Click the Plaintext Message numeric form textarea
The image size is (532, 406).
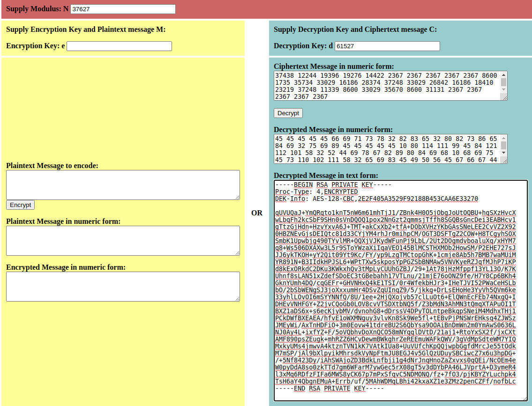123,241
